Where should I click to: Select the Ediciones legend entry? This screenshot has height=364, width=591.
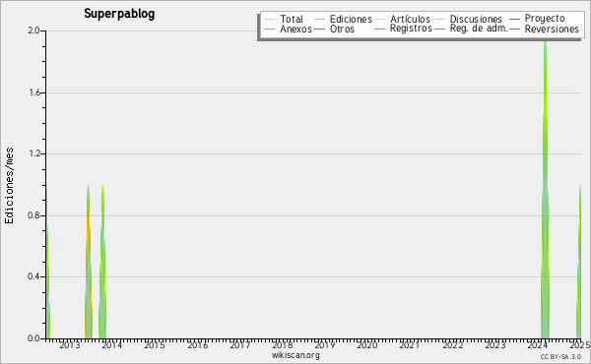343,19
